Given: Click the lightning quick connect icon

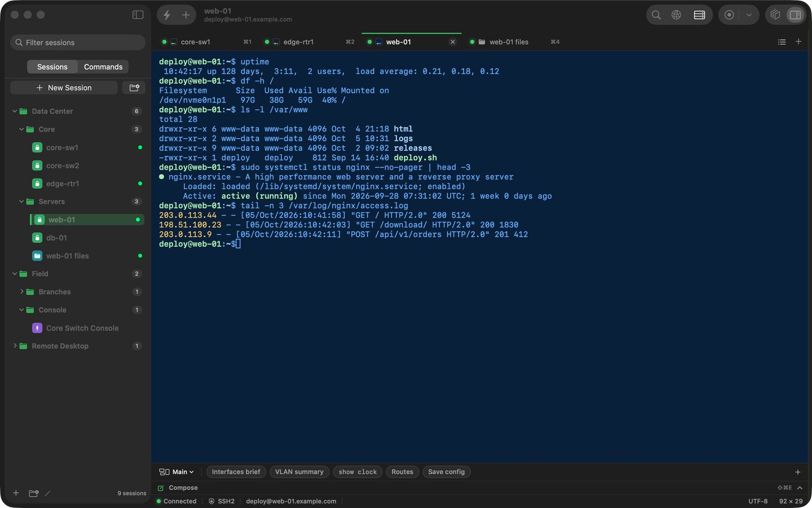Looking at the screenshot, I should (167, 15).
